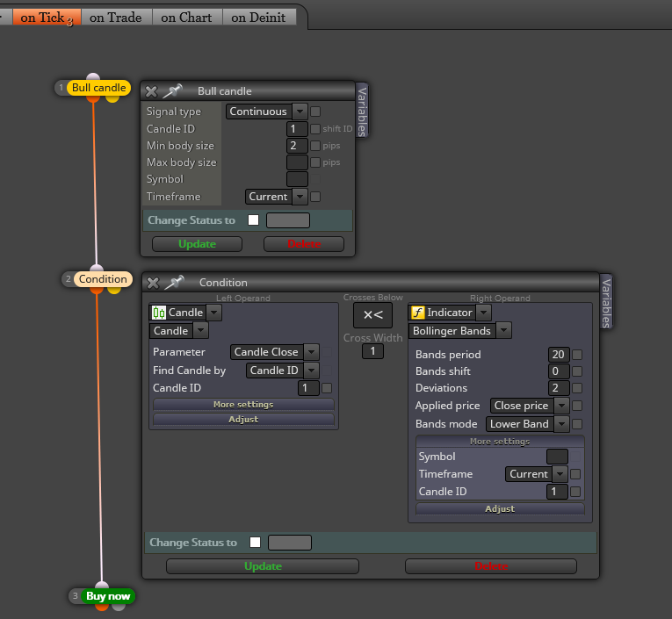Close the Bull candle panel with X icon
Screen dimensions: 672x619
151,91
